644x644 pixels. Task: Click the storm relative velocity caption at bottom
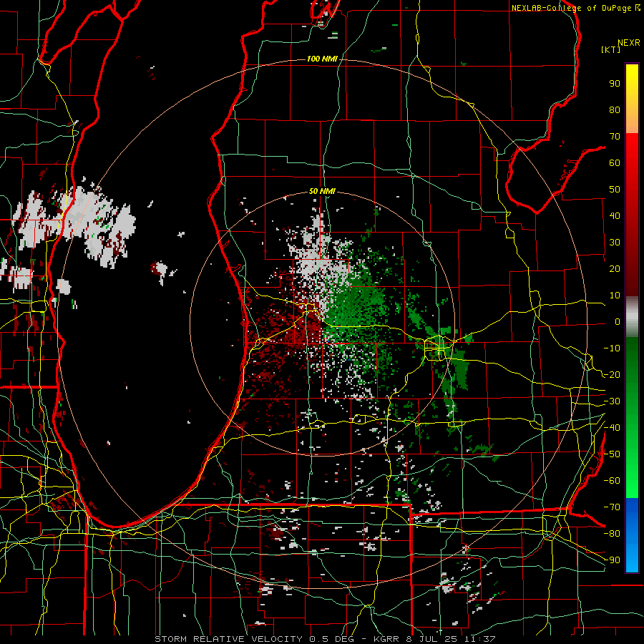coord(325,639)
